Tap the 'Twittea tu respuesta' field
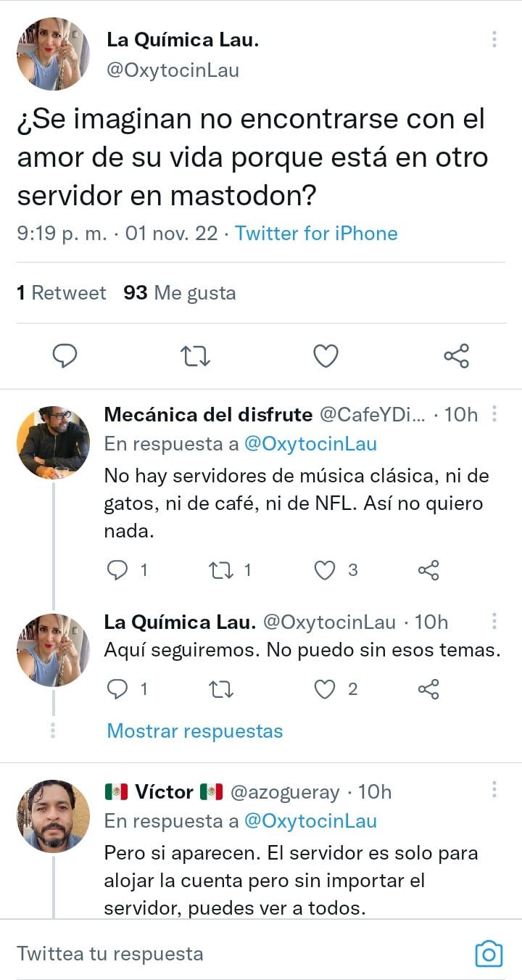 [217, 953]
